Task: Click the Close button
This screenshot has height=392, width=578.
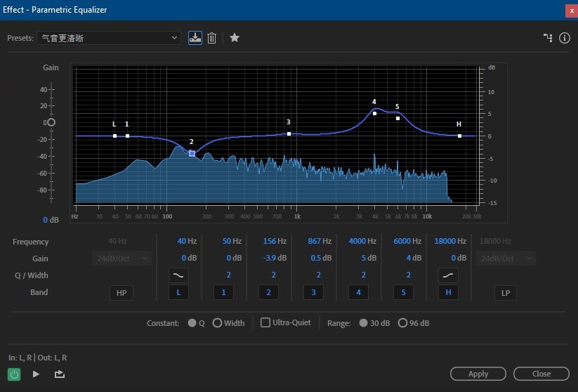Action: pos(541,374)
